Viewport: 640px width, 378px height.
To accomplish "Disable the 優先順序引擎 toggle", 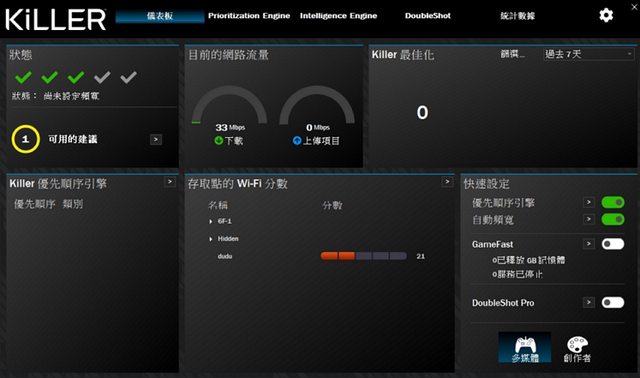I will 613,202.
